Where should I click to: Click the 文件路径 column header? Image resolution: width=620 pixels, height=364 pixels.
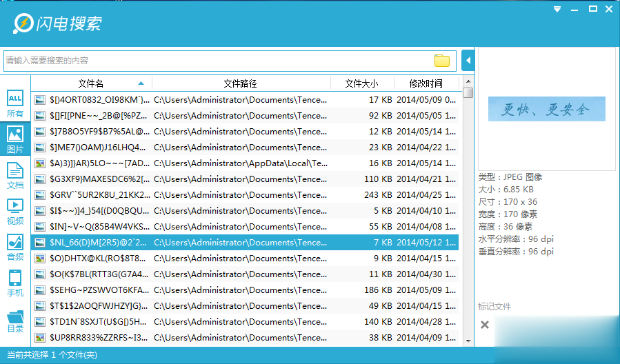pyautogui.click(x=240, y=83)
